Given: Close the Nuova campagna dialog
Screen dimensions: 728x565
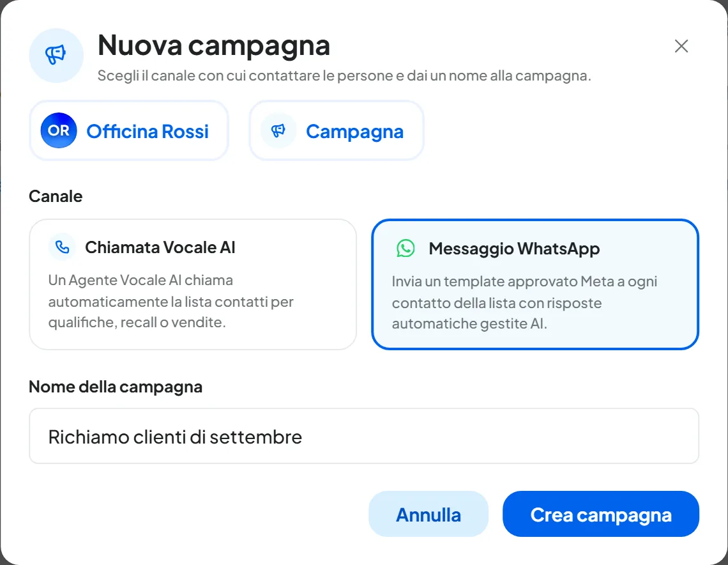Looking at the screenshot, I should (681, 46).
